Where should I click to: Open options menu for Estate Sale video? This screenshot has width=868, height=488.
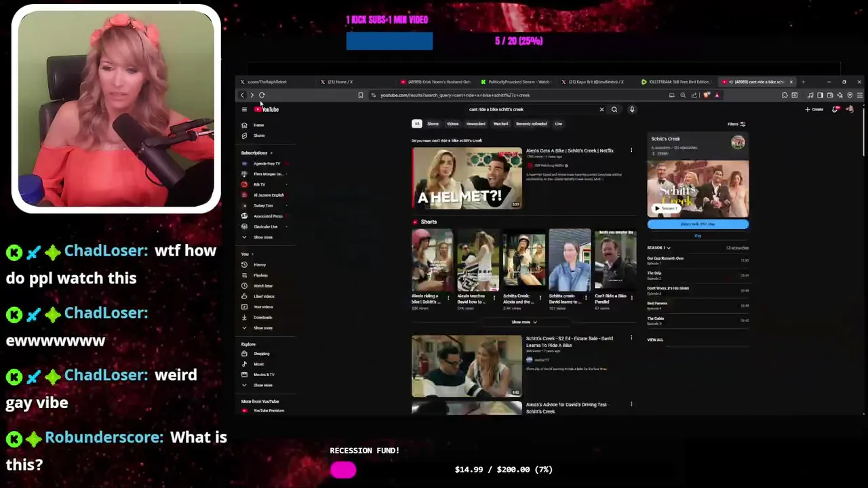coord(631,338)
